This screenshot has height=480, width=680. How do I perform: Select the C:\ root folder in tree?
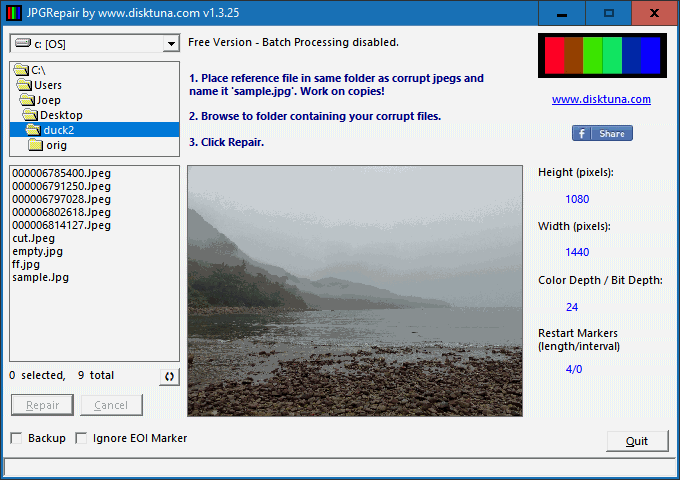coord(37,70)
